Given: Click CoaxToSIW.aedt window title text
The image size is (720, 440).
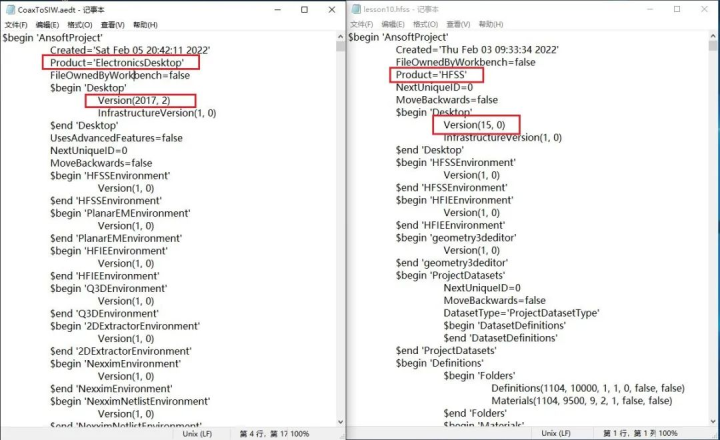Looking at the screenshot, I should click(x=62, y=10).
